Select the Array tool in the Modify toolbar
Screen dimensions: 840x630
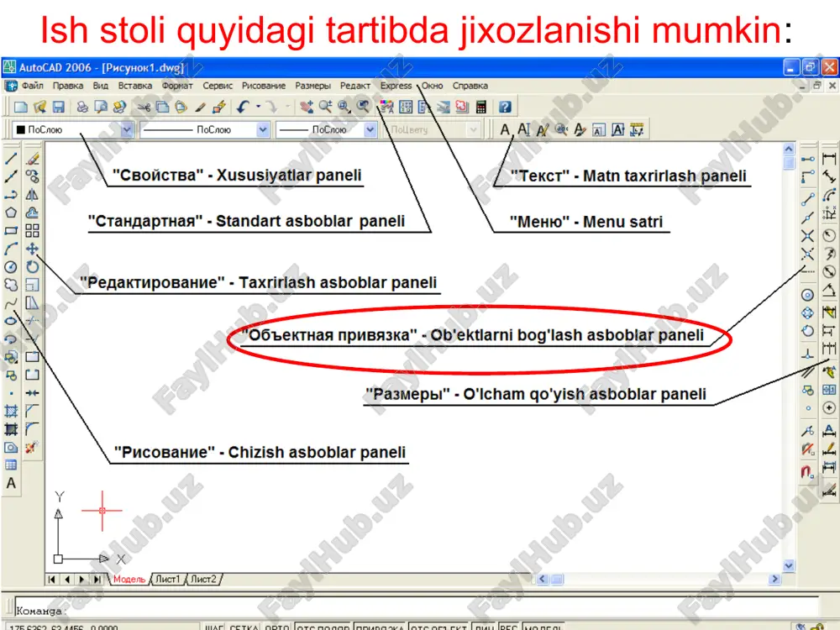[32, 231]
